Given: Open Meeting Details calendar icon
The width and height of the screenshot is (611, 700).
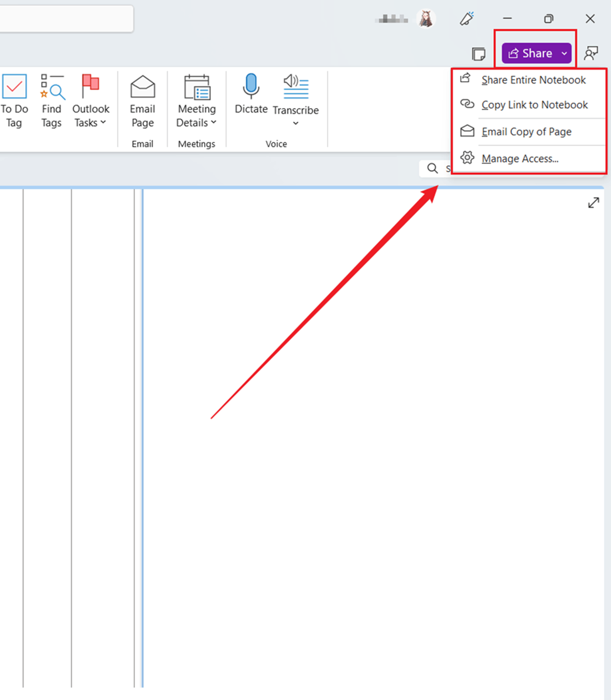Looking at the screenshot, I should pyautogui.click(x=197, y=87).
